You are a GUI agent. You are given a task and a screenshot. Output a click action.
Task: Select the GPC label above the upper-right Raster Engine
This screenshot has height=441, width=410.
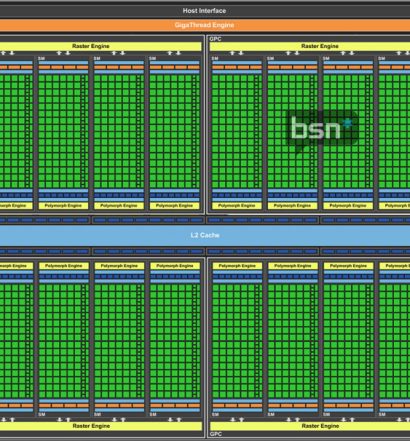[x=215, y=39]
